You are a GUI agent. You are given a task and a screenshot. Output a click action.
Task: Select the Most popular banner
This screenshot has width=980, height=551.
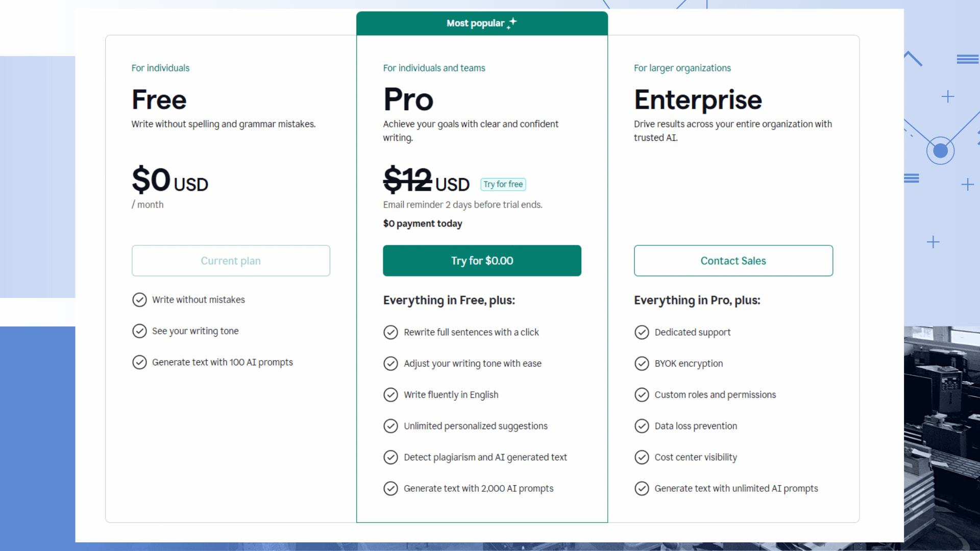click(482, 23)
